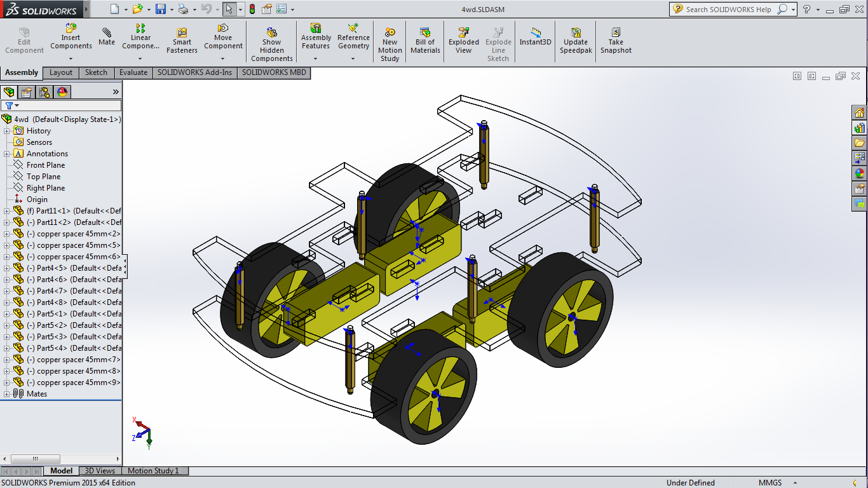Select the Smart Fasteners tool
Screen dimensions: 868x488
pos(182,40)
